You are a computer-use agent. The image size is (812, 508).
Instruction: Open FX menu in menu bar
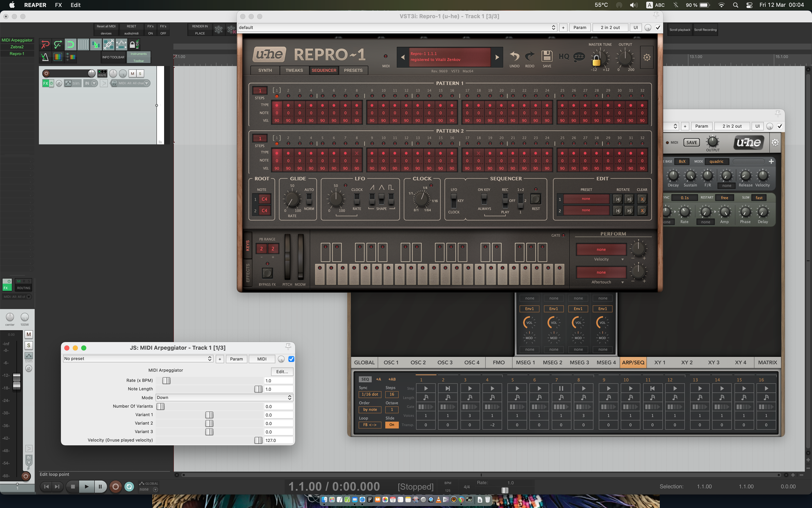pyautogui.click(x=58, y=5)
